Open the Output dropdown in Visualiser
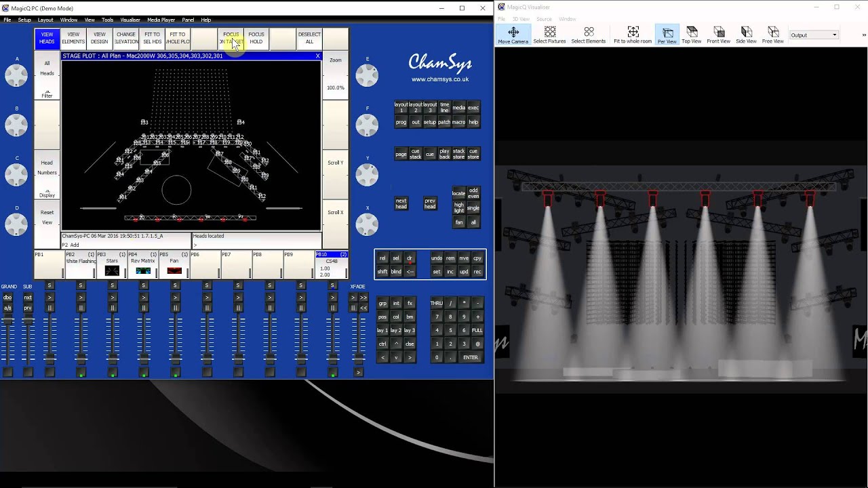The height and width of the screenshot is (488, 868). tap(814, 35)
